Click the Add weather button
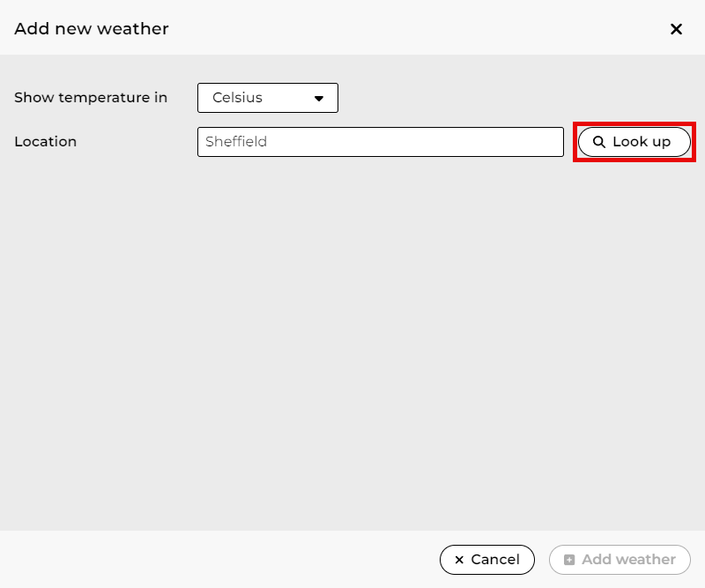This screenshot has width=705, height=588. pos(620,560)
